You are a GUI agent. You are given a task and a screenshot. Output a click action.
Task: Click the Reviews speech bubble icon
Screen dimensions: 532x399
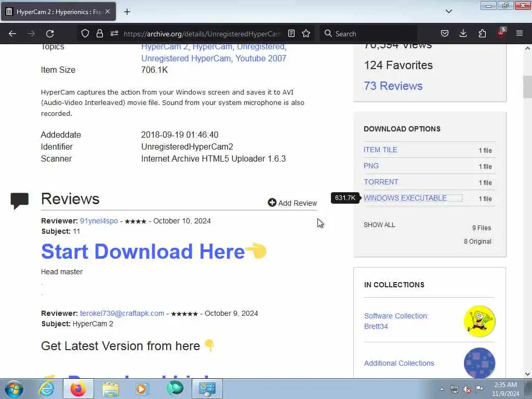point(20,201)
